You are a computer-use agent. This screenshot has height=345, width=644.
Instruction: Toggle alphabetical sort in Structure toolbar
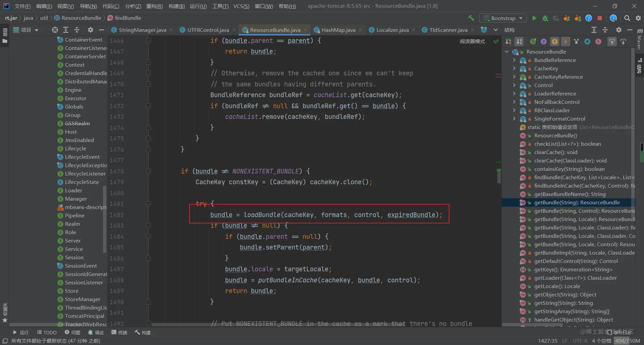pyautogui.click(x=519, y=42)
